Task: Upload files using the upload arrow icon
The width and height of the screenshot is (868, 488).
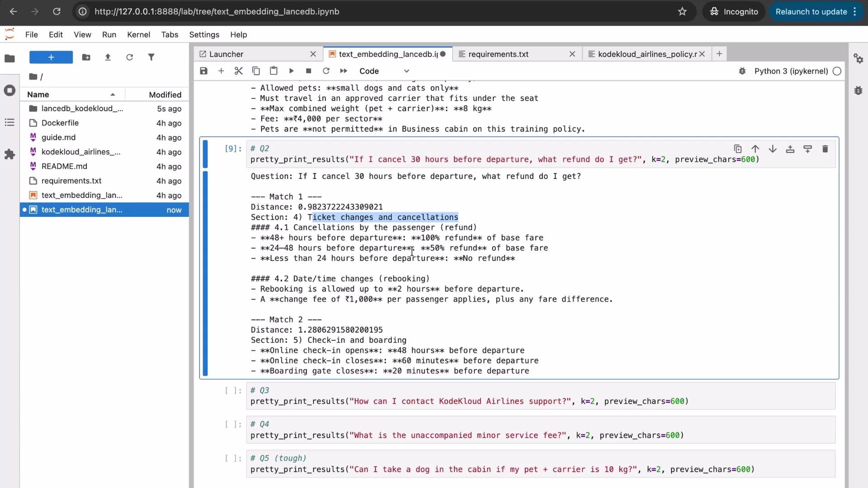Action: (108, 57)
